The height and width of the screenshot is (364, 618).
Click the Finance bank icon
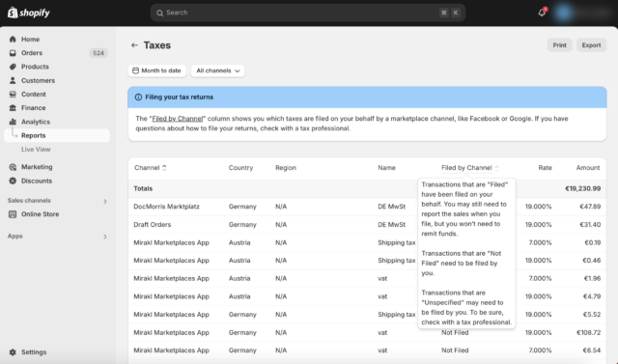tap(13, 108)
